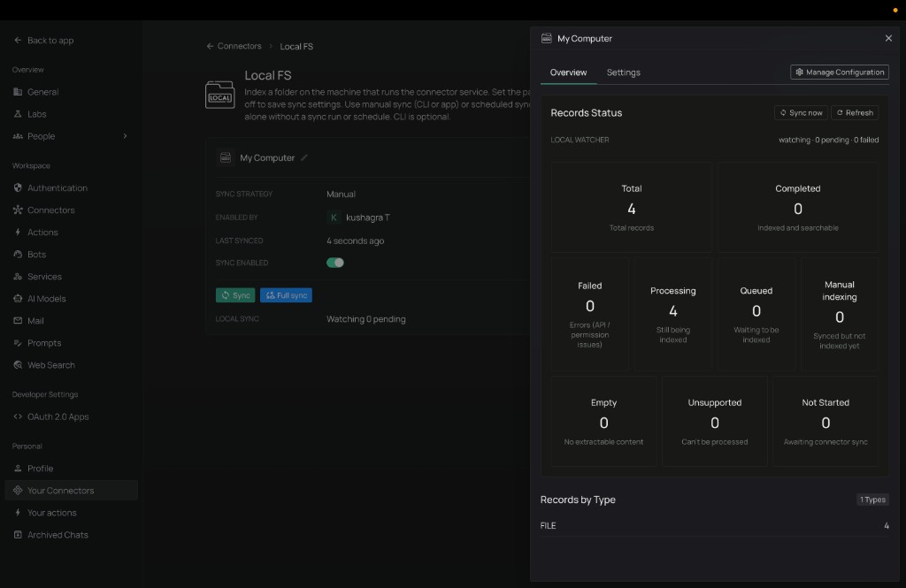Click the large Local FS folder icon
The height and width of the screenshot is (588, 906).
220,95
